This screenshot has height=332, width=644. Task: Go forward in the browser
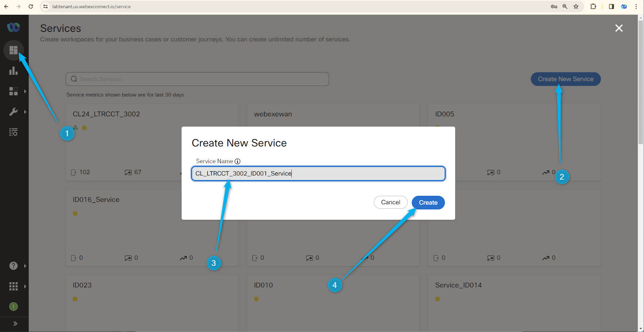click(x=19, y=6)
